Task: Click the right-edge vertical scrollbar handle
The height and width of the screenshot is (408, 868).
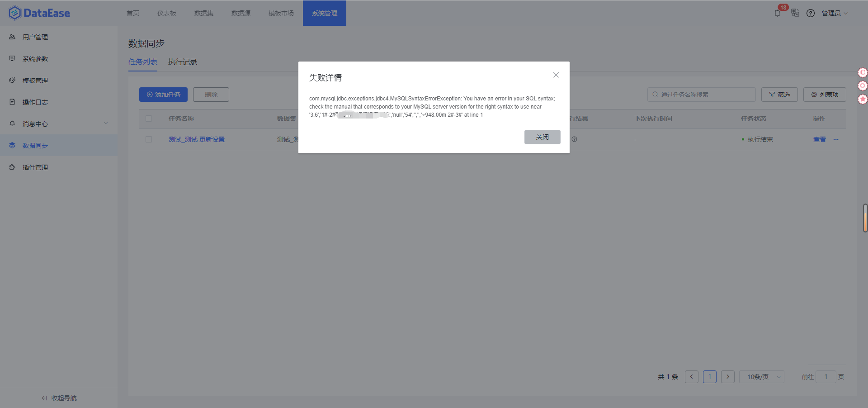Action: (x=865, y=218)
